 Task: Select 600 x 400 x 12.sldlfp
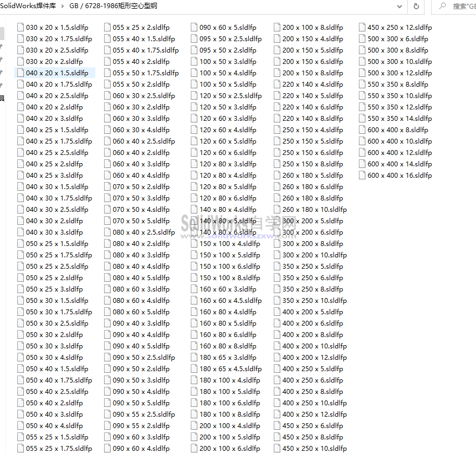pyautogui.click(x=396, y=153)
